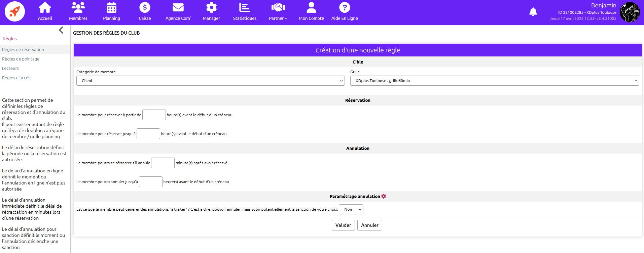Collapse the left sidebar with chevron
Viewport: 644px width, 253px height.
(61, 30)
